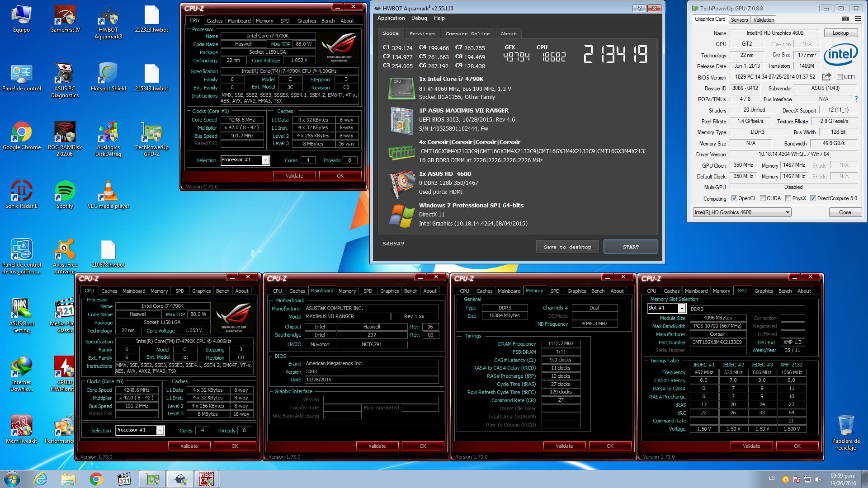
Task: Click Module Size 4096 MBytes field
Action: pyautogui.click(x=717, y=318)
